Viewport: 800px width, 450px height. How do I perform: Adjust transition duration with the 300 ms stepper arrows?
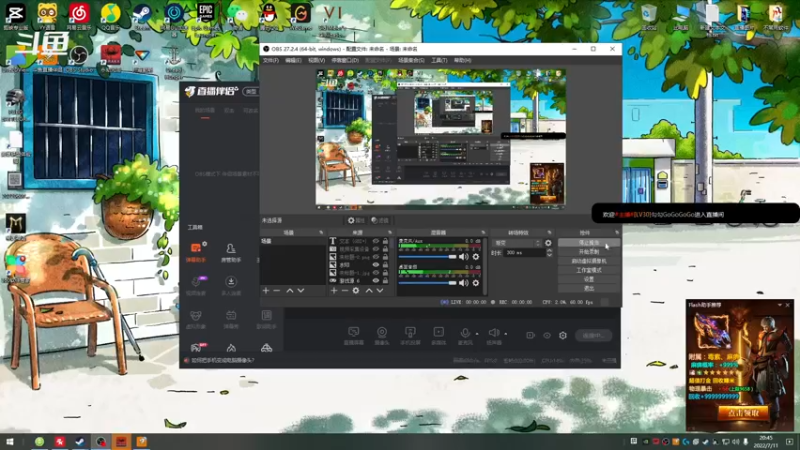549,253
